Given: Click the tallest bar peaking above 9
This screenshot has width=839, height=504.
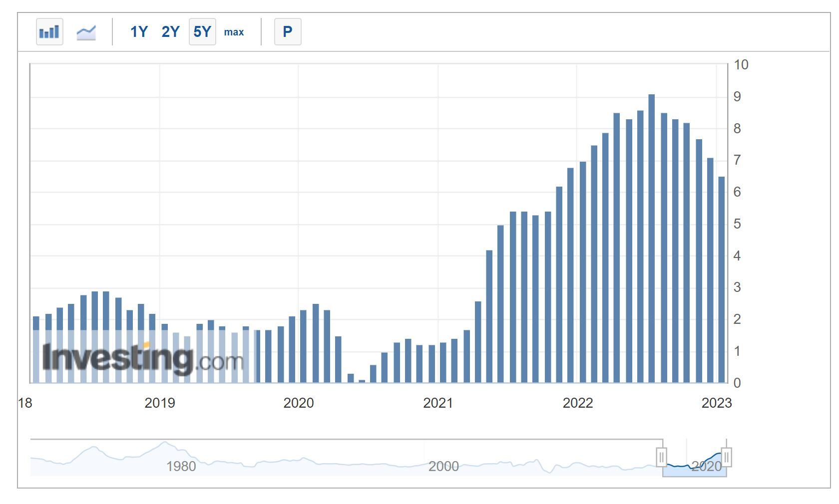Looking at the screenshot, I should (651, 240).
